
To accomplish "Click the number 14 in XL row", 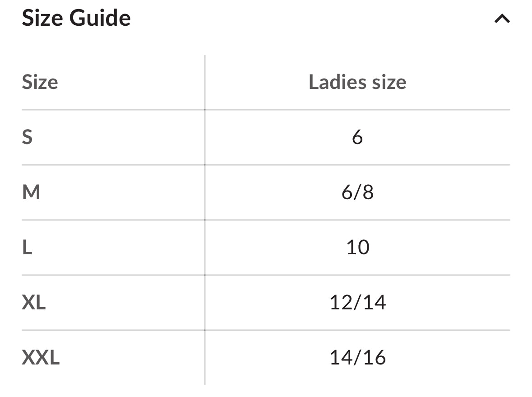I will (375, 302).
